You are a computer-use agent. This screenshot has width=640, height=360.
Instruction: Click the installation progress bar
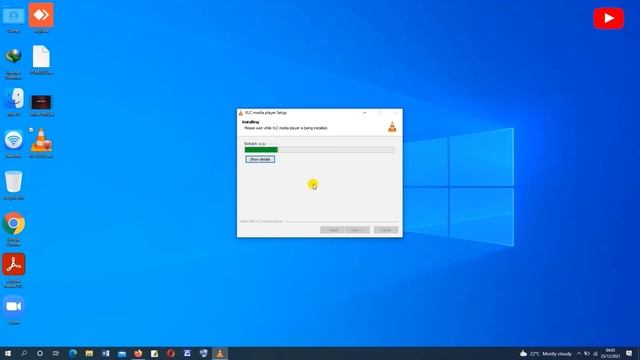tap(320, 150)
